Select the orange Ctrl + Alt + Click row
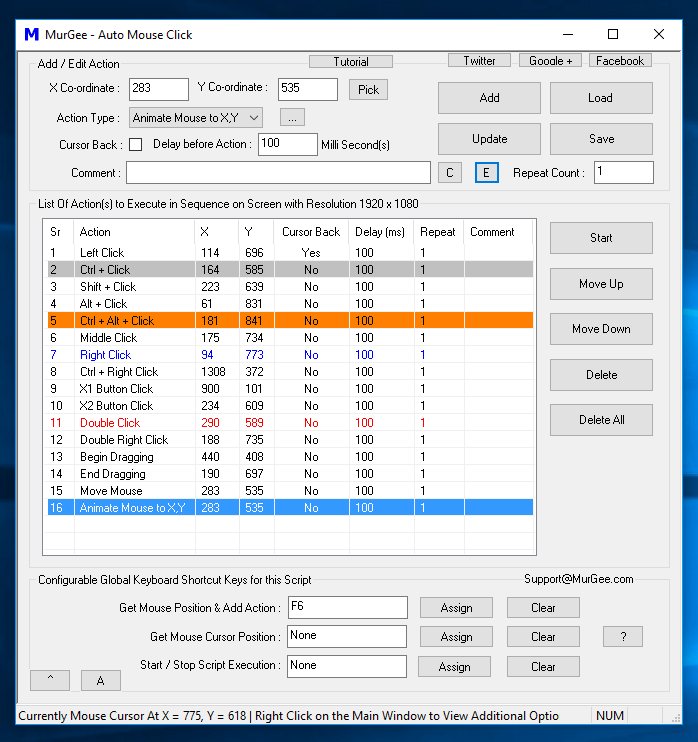This screenshot has height=742, width=698. 290,321
